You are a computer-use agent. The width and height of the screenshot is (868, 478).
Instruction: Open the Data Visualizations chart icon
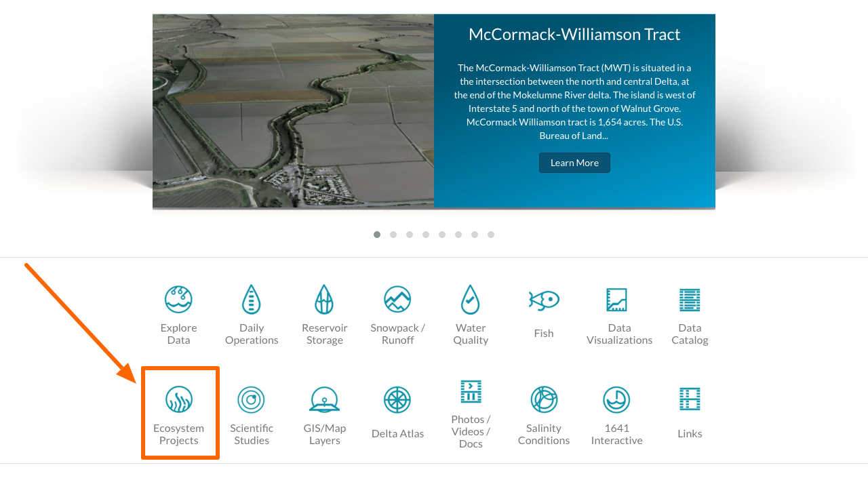tap(617, 299)
